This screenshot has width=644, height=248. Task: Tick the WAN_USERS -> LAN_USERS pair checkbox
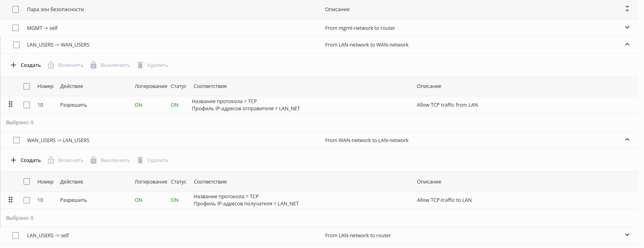[x=16, y=140]
